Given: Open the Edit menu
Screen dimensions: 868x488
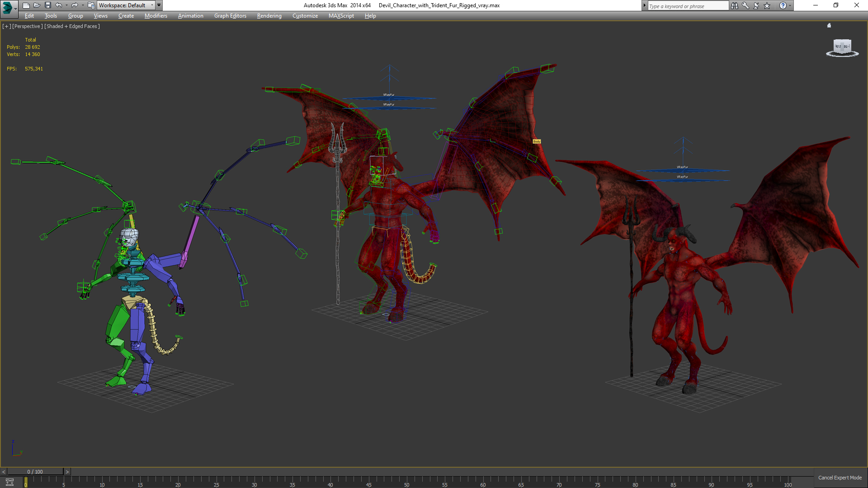Looking at the screenshot, I should [x=29, y=16].
